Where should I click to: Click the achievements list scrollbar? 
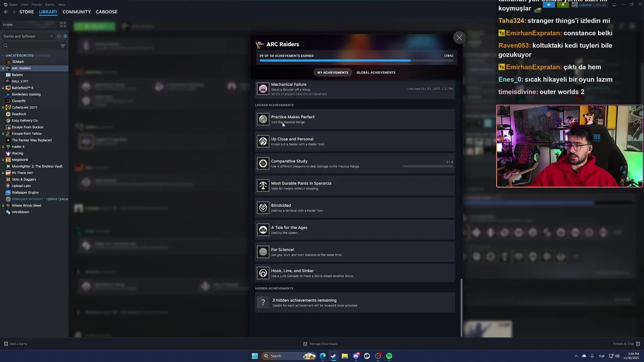tap(461, 308)
